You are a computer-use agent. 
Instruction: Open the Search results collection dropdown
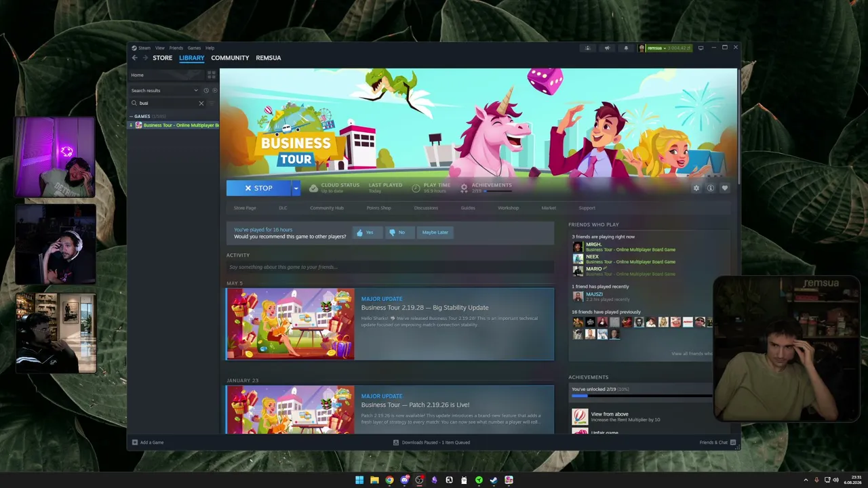tap(165, 90)
